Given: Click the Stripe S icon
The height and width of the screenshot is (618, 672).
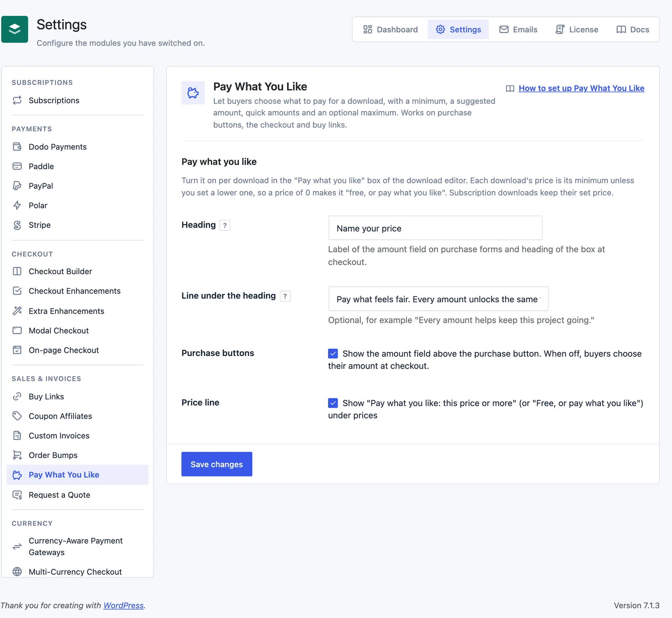Looking at the screenshot, I should pos(17,225).
